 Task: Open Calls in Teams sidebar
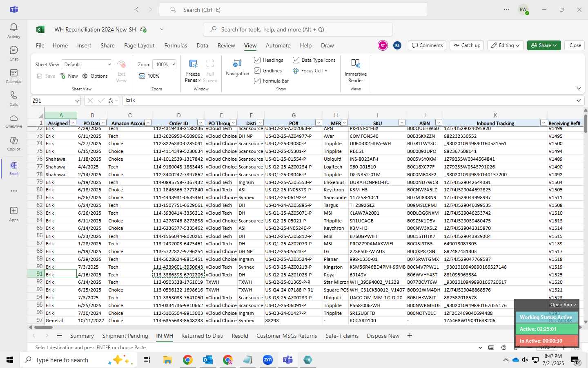coord(13,99)
